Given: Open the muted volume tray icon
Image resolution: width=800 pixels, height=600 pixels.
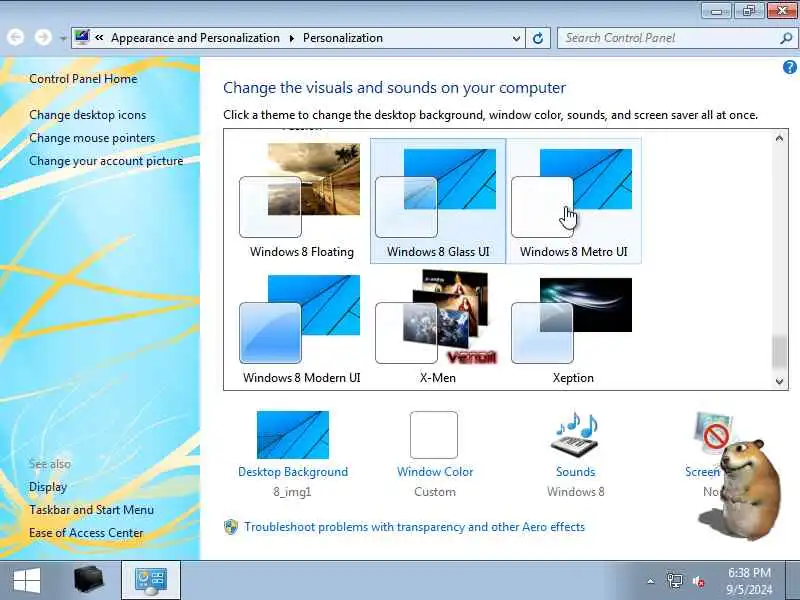Looking at the screenshot, I should click(x=698, y=581).
